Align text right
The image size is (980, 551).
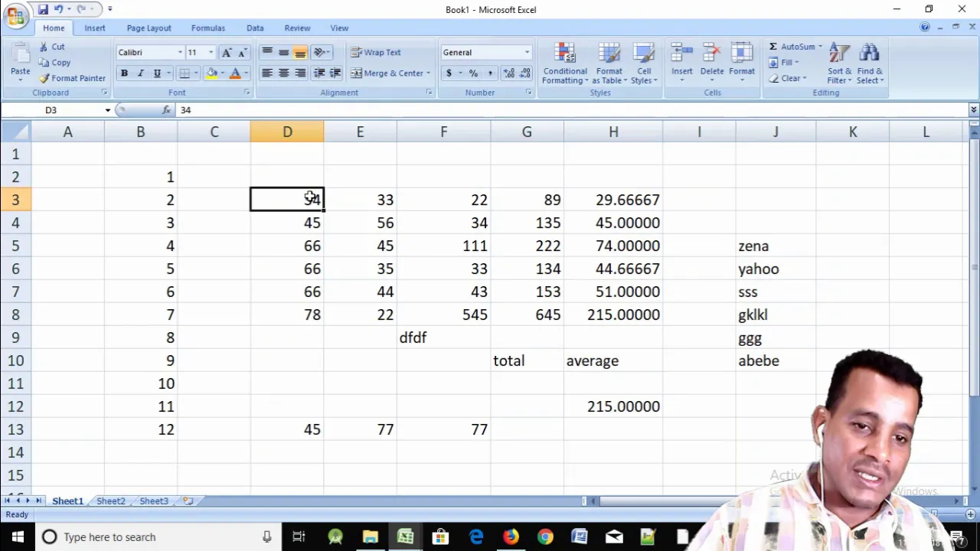[x=301, y=73]
